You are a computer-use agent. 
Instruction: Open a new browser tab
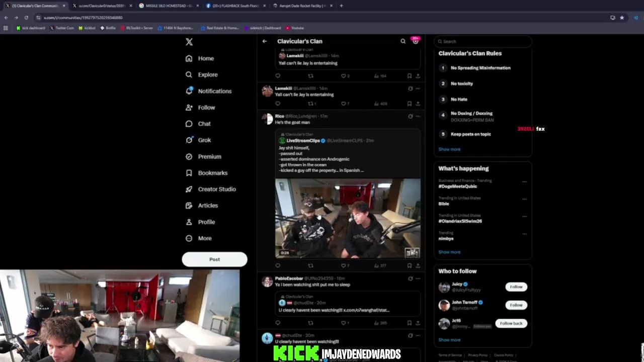341,6
